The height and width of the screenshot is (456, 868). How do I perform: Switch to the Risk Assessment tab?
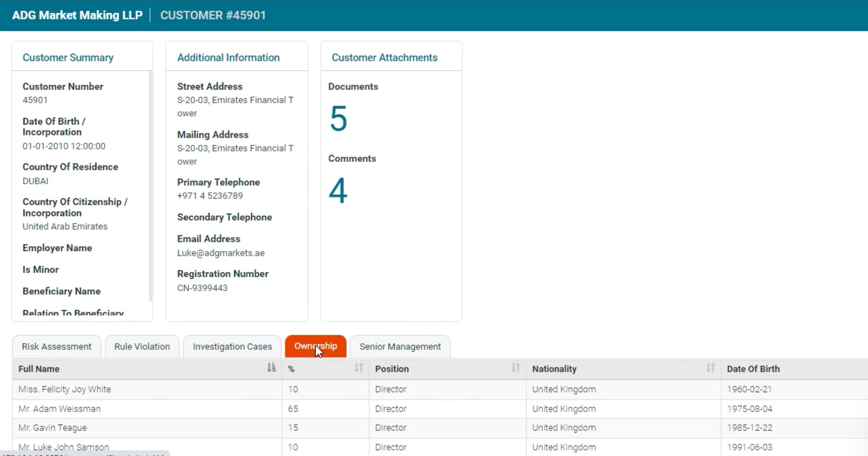click(56, 346)
